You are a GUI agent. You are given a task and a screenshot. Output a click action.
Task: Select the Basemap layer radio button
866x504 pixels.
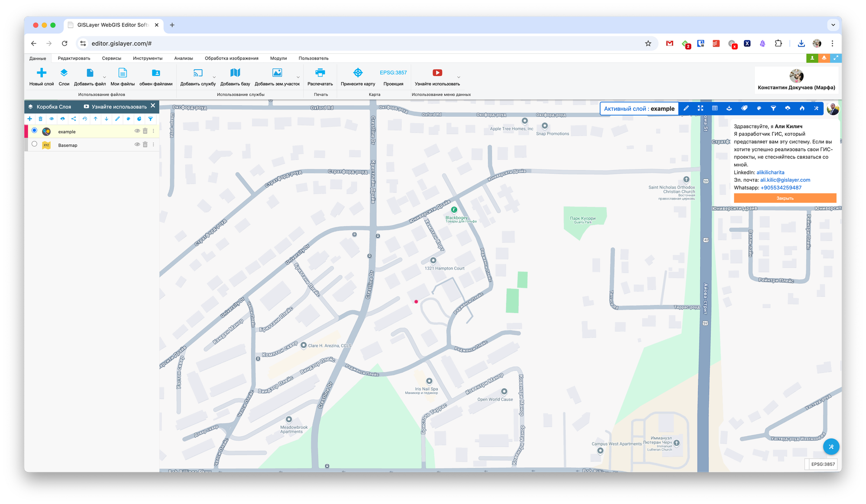click(35, 144)
